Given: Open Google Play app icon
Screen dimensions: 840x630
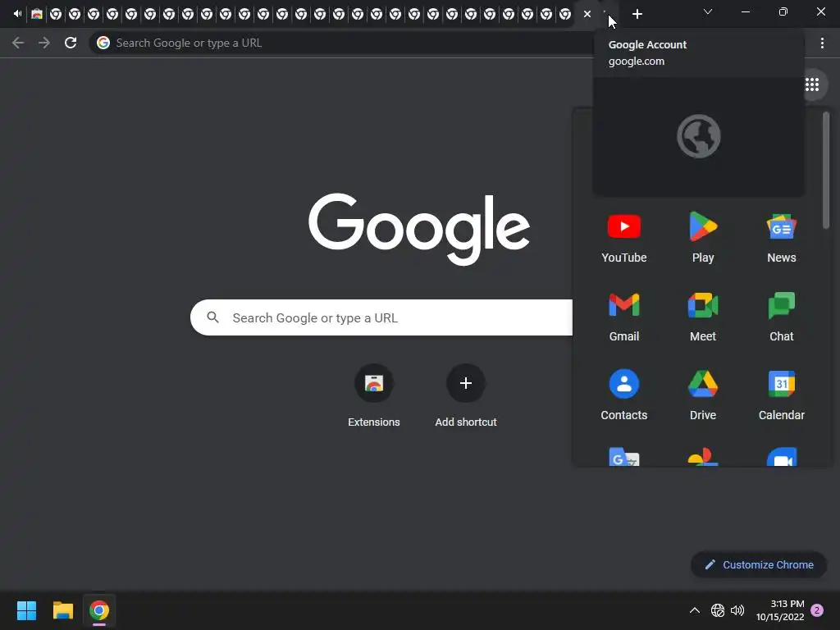Looking at the screenshot, I should 702,239.
